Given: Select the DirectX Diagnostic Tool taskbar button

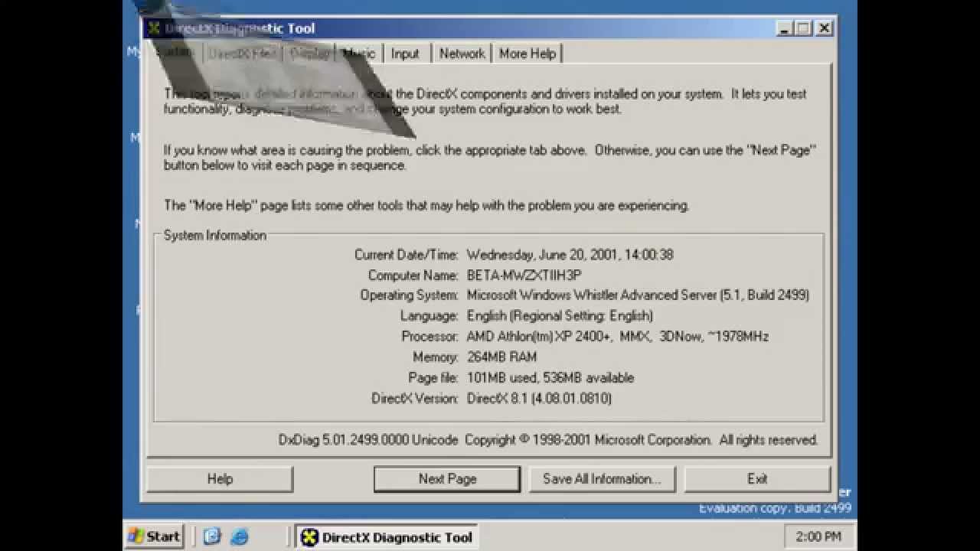Looking at the screenshot, I should [x=387, y=536].
